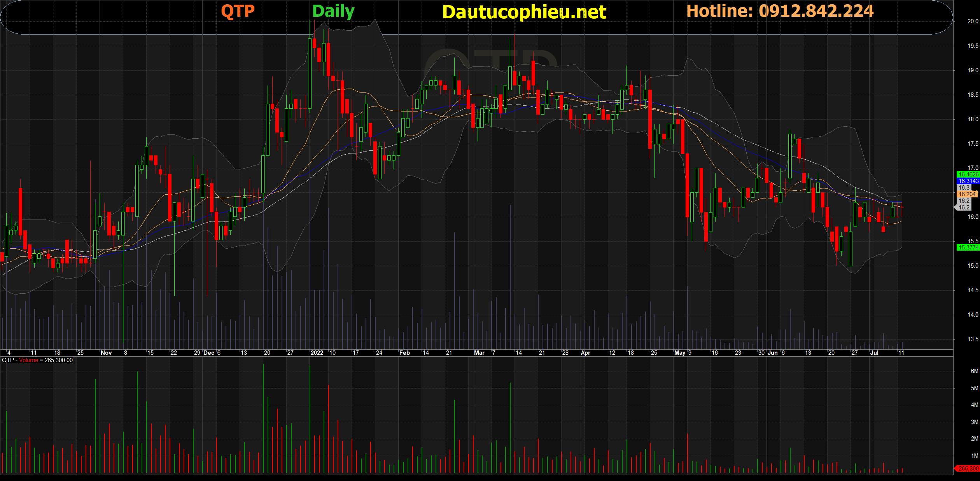Viewport: 980px width, 481px height.
Task: Click the Hotline phone number text
Action: (x=780, y=11)
